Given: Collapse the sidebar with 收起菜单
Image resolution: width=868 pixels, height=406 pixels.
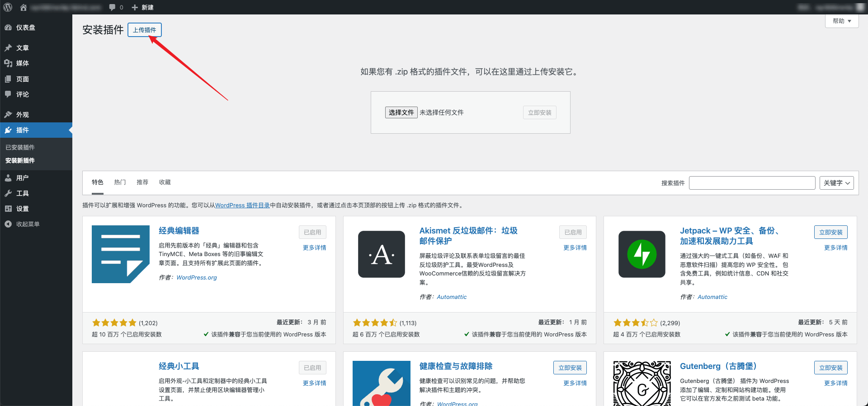Looking at the screenshot, I should pyautogui.click(x=27, y=224).
